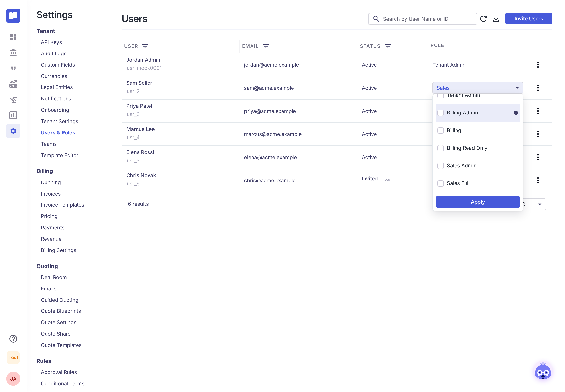Open Quote Blueprints link
Screen dimensions: 565x392
tap(61, 311)
